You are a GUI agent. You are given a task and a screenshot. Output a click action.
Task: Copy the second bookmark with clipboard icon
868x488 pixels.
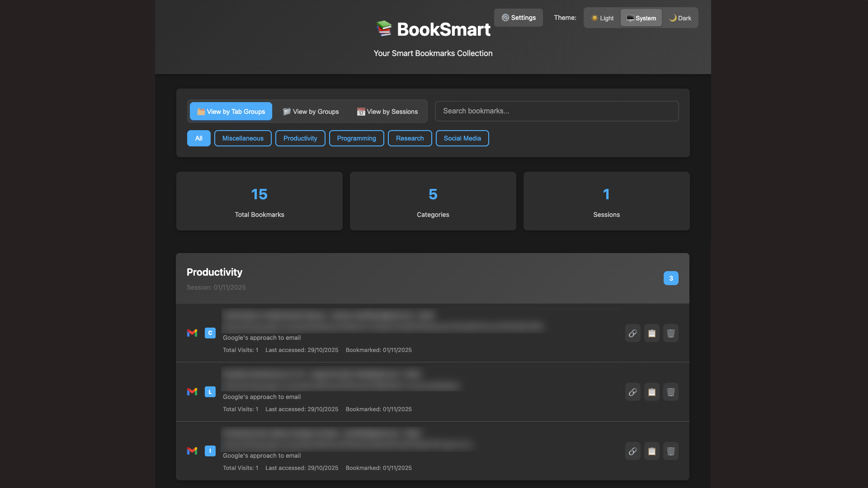coord(651,392)
